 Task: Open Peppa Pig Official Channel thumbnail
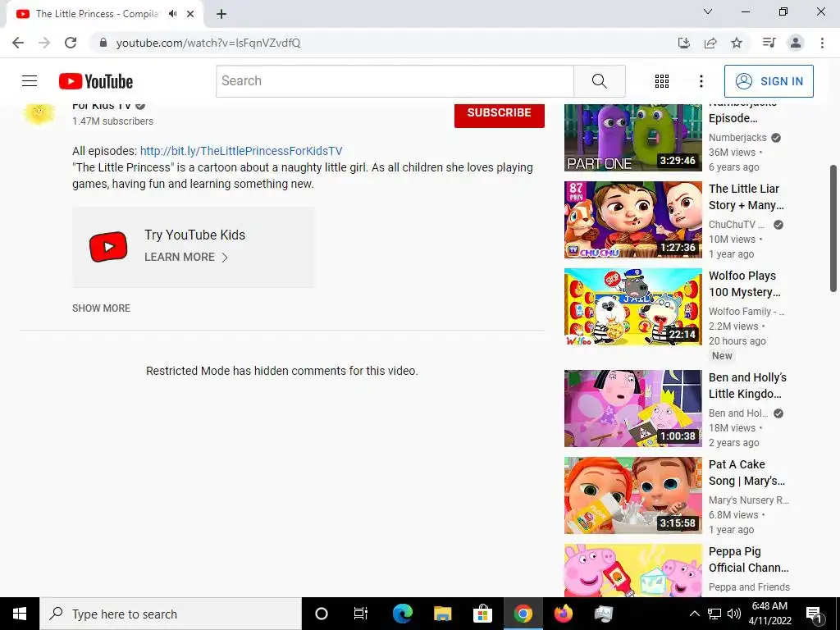633,571
